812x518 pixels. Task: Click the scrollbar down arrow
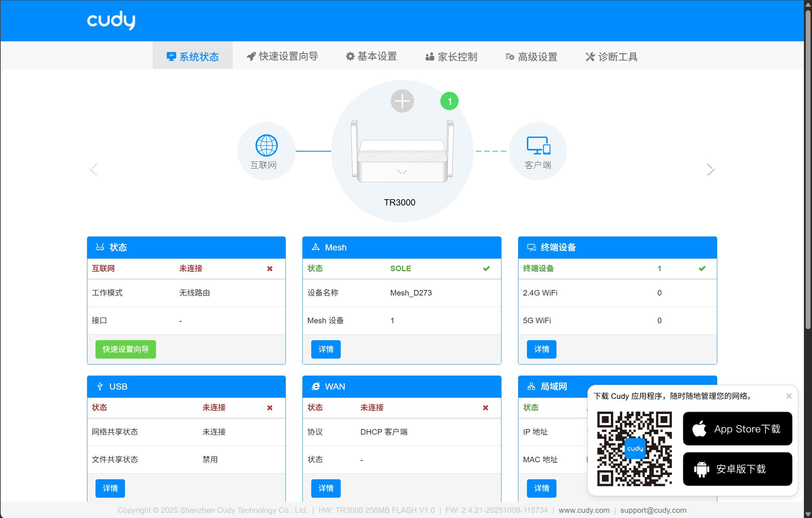point(808,514)
